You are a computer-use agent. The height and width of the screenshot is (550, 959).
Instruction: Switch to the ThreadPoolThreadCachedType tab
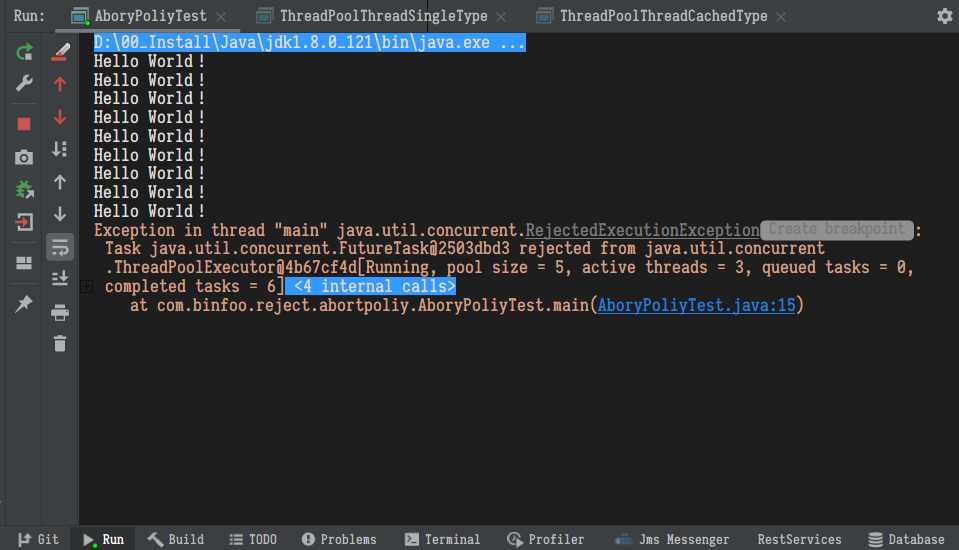tap(664, 16)
